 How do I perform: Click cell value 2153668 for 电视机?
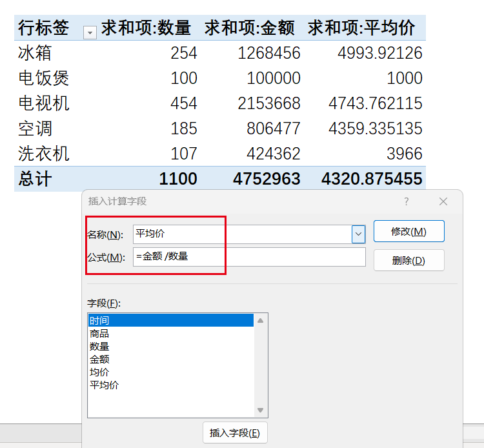(269, 103)
